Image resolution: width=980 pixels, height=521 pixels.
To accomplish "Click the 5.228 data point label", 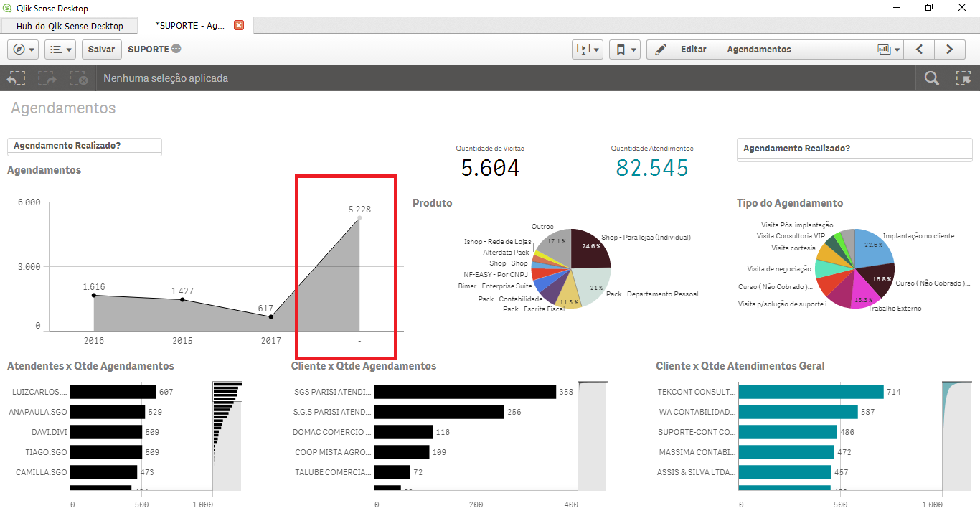I will pos(359,210).
